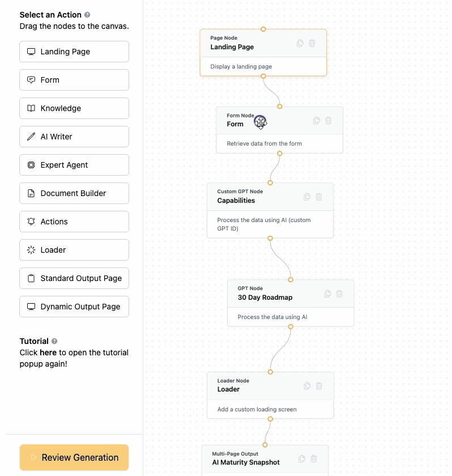Click the Dynamic Output Page action

pos(74,307)
